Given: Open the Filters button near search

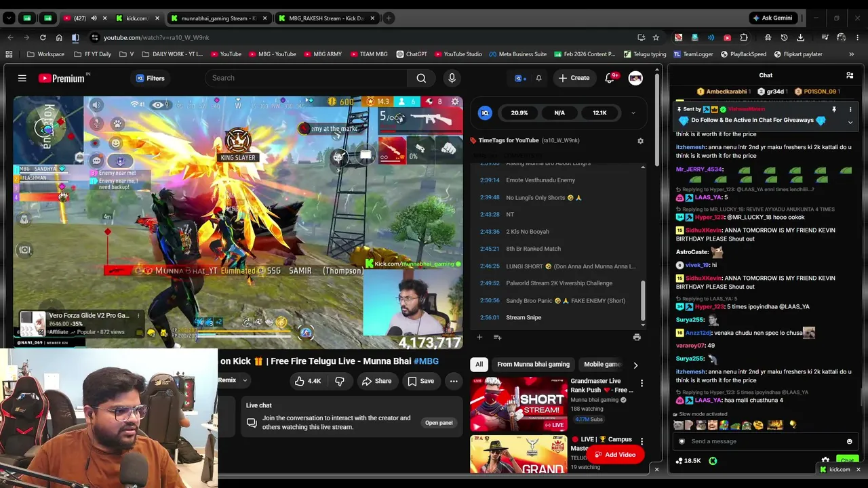Looking at the screenshot, I should (x=151, y=79).
